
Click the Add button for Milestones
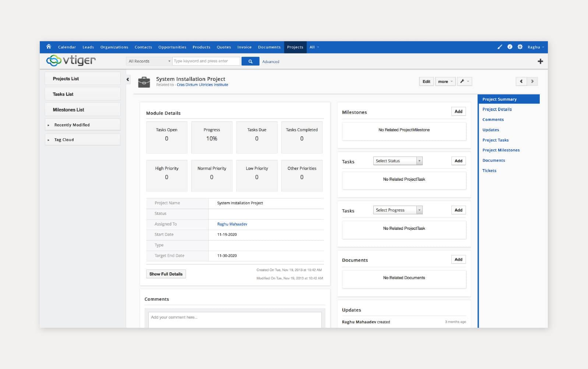[458, 112]
